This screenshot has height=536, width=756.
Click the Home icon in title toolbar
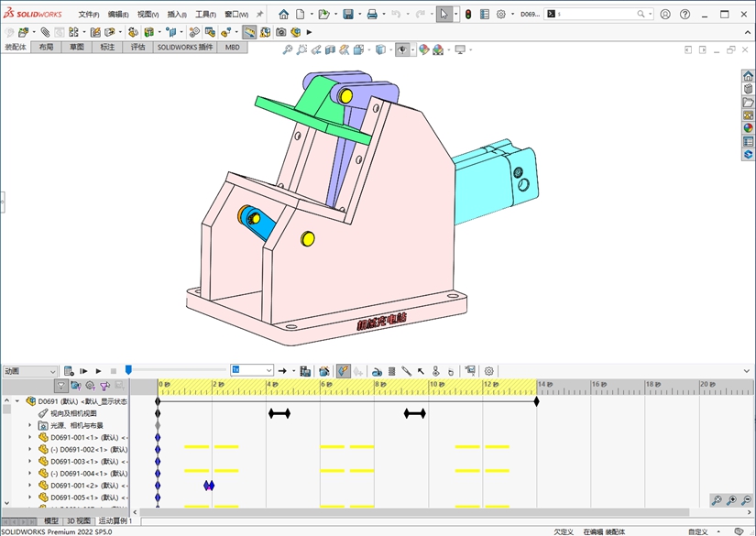[284, 15]
